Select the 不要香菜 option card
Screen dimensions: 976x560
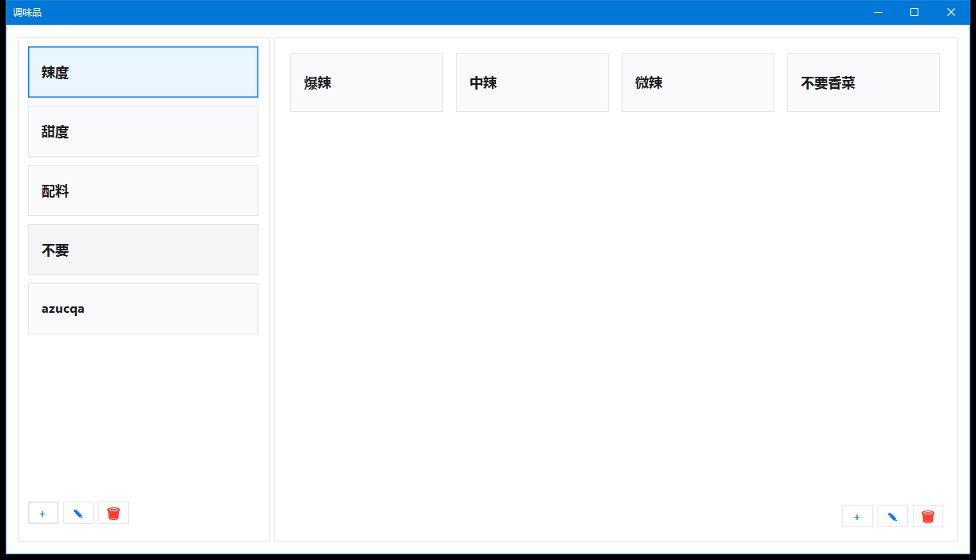pos(863,82)
